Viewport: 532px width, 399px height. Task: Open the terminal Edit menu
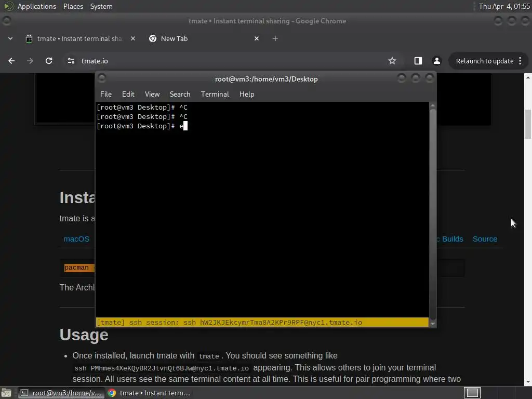click(x=128, y=95)
